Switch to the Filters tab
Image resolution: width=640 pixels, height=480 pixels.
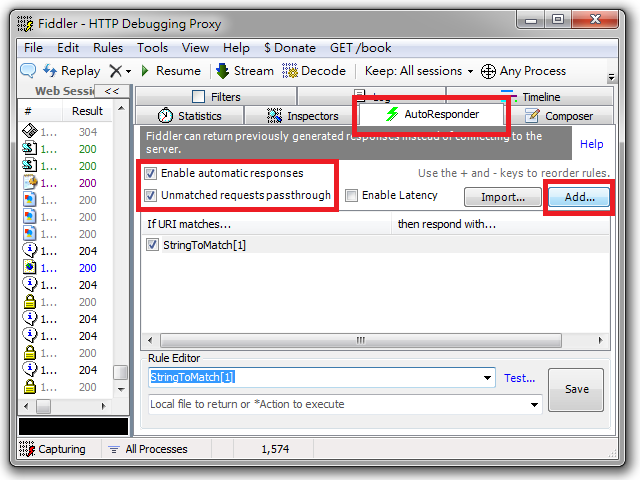[216, 97]
